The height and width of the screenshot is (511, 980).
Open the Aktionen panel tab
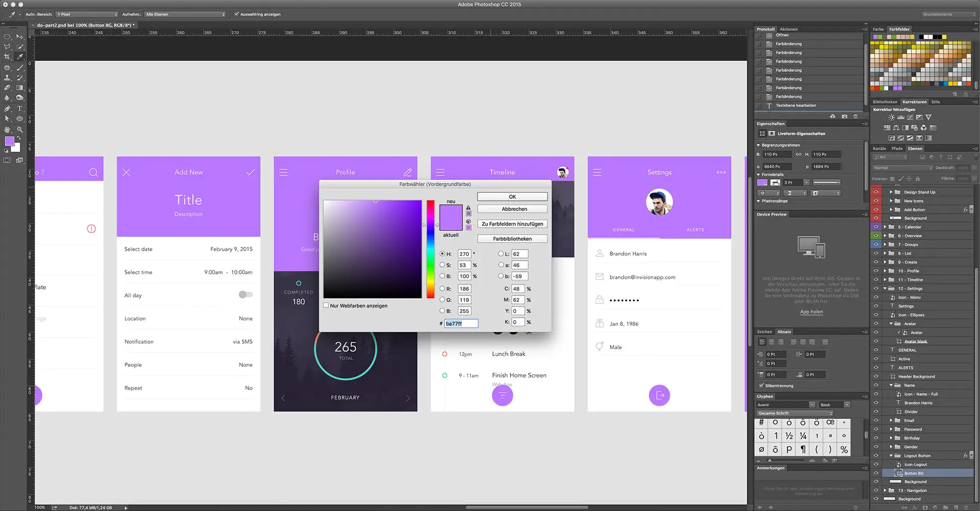coord(788,29)
